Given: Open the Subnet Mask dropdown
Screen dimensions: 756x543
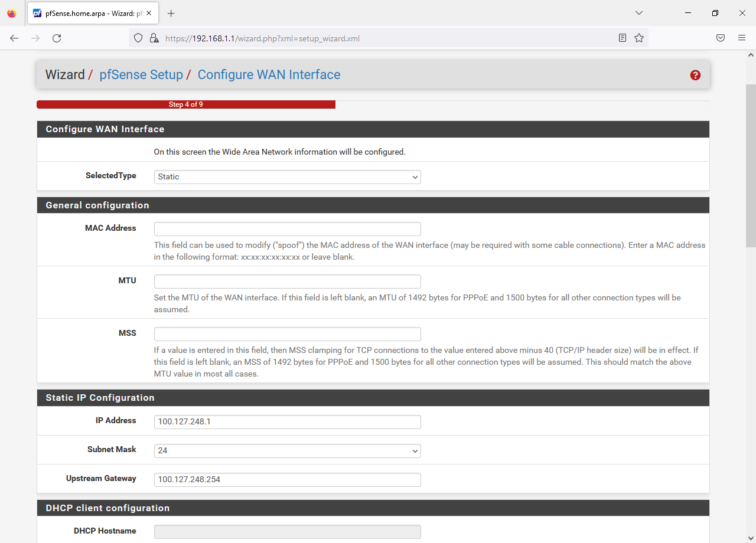Looking at the screenshot, I should pos(288,450).
